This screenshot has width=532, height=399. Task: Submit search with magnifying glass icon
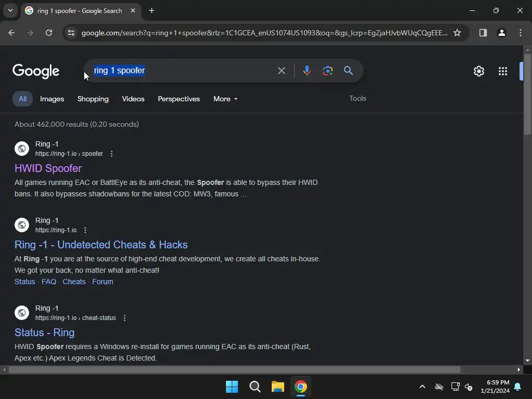tap(348, 71)
